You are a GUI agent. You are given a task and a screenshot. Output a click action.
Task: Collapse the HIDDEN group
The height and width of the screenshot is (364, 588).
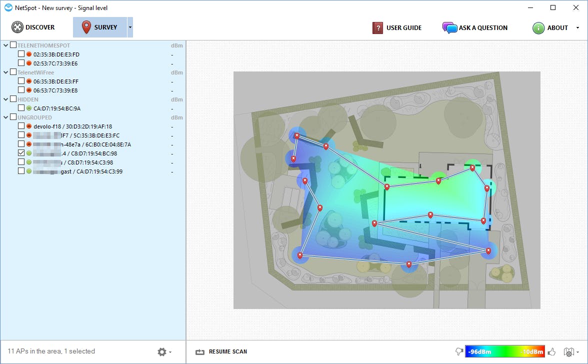pyautogui.click(x=5, y=99)
